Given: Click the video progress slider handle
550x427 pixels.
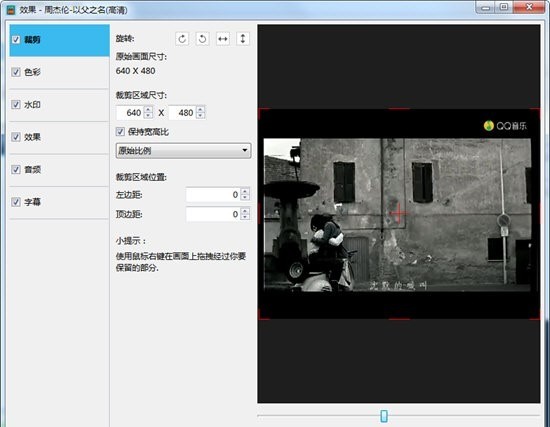Looking at the screenshot, I should tap(384, 416).
